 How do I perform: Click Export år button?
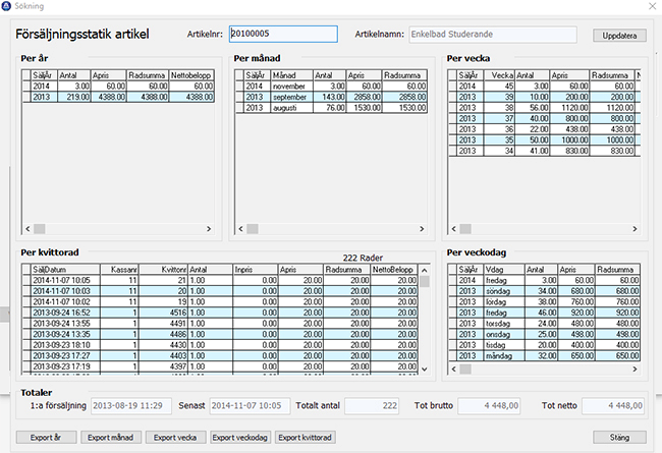pyautogui.click(x=46, y=437)
